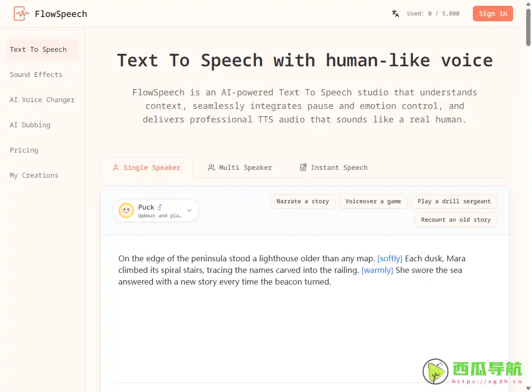The width and height of the screenshot is (532, 392).
Task: Click the Puck voice avatar
Action: (x=126, y=211)
